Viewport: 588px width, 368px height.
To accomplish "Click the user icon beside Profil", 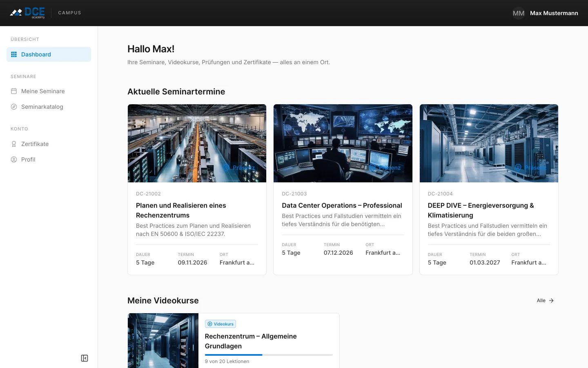I will tap(14, 159).
